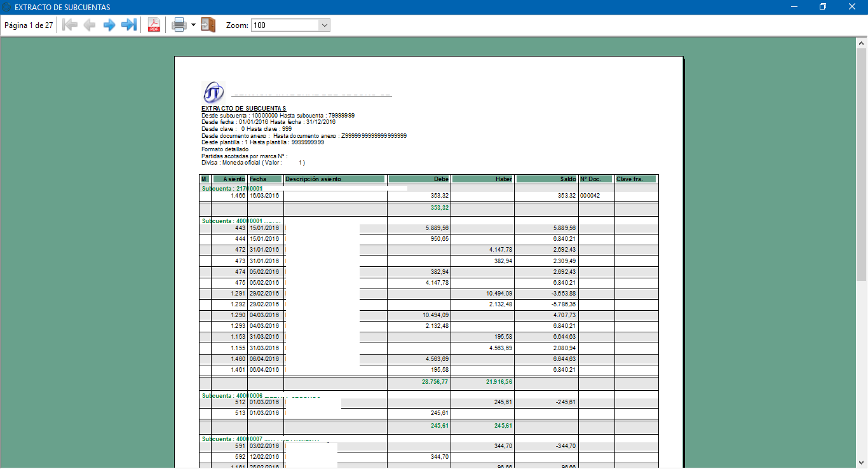Viewport: 868px width, 469px height.
Task: Open the Zoom percentage combo box
Action: pyautogui.click(x=290, y=25)
